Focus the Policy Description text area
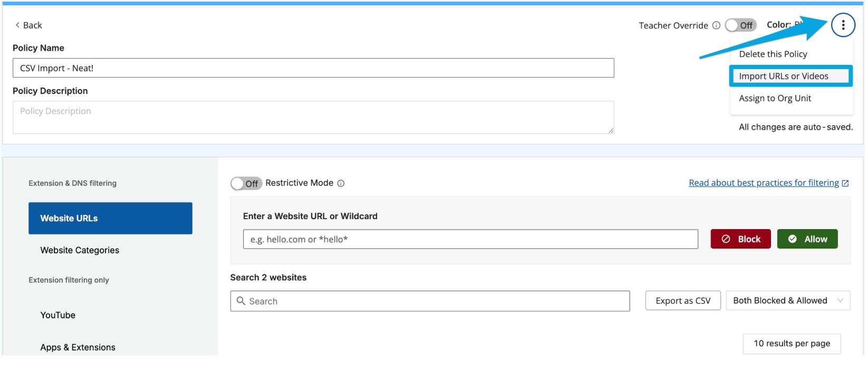 tap(313, 117)
